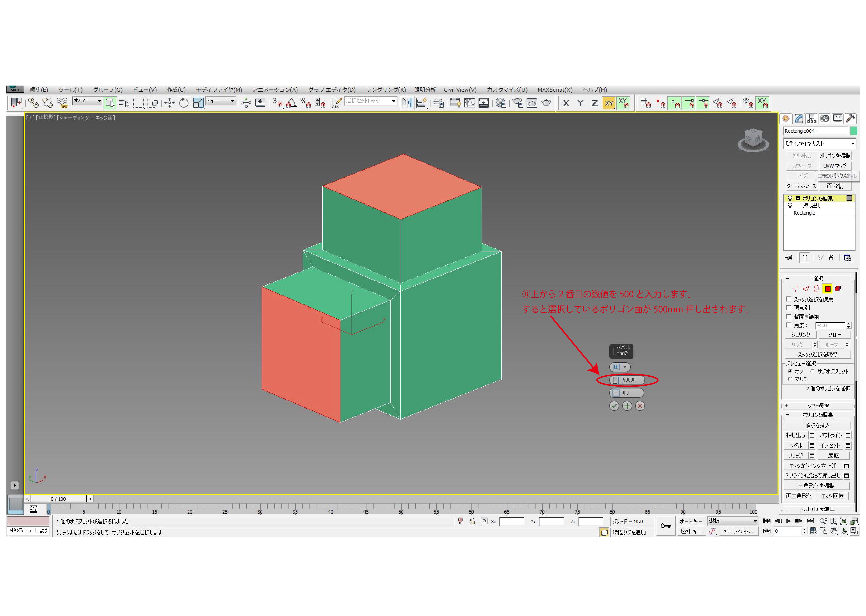Select the サブオブジェクト preview radio button

click(x=812, y=371)
